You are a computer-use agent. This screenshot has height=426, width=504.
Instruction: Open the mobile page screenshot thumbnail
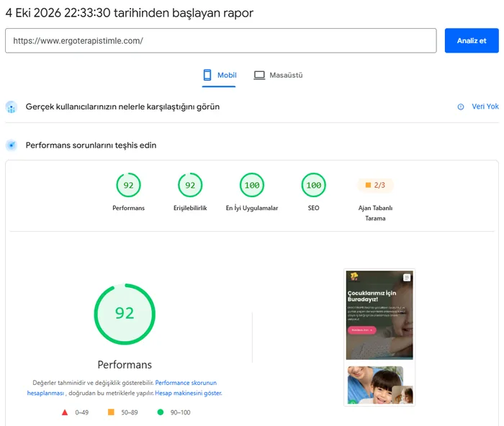coord(379,337)
